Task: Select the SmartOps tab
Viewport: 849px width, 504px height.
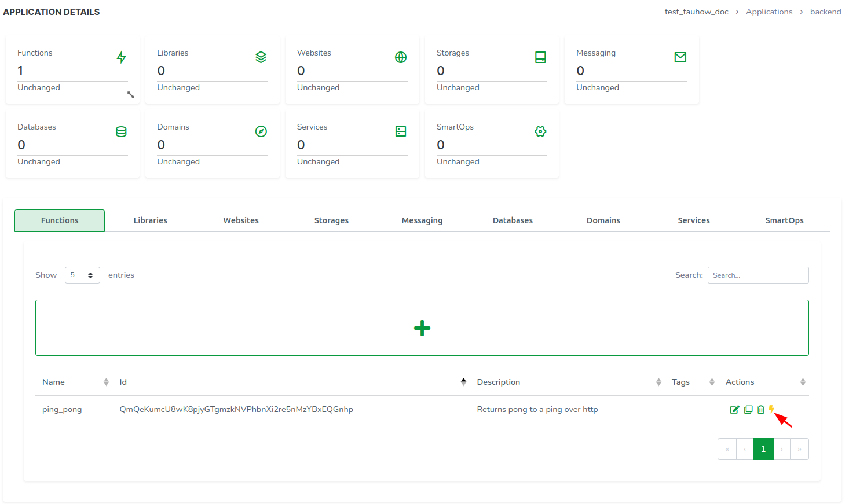Action: pyautogui.click(x=784, y=220)
